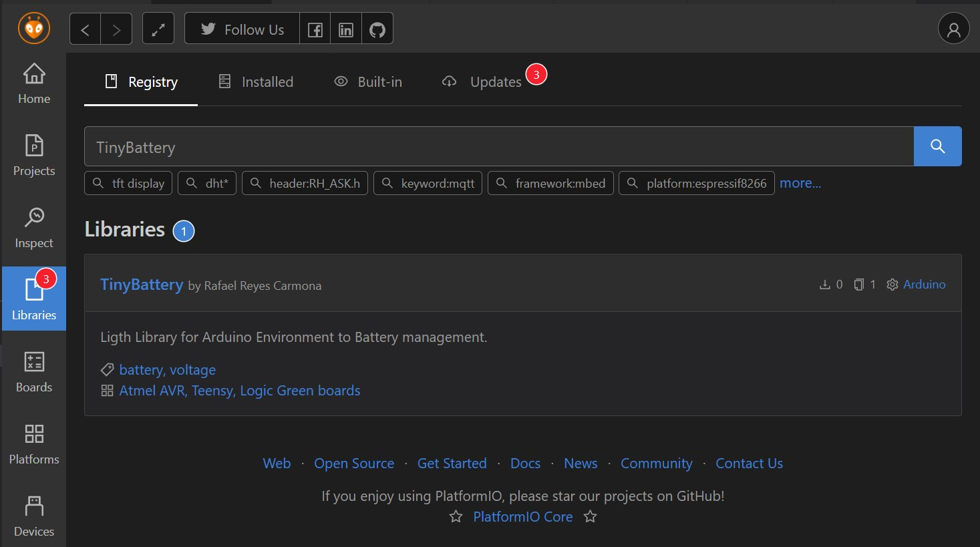Click the 'Atmel AVR' platform link

[x=152, y=391]
